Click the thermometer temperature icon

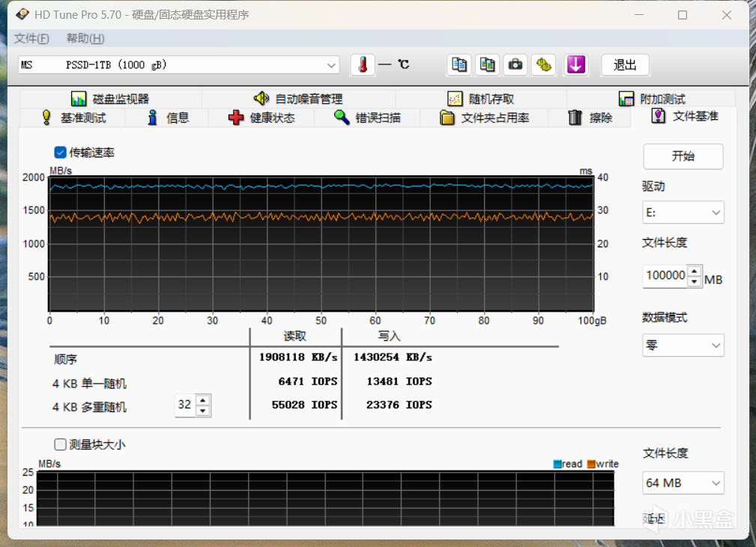click(363, 64)
